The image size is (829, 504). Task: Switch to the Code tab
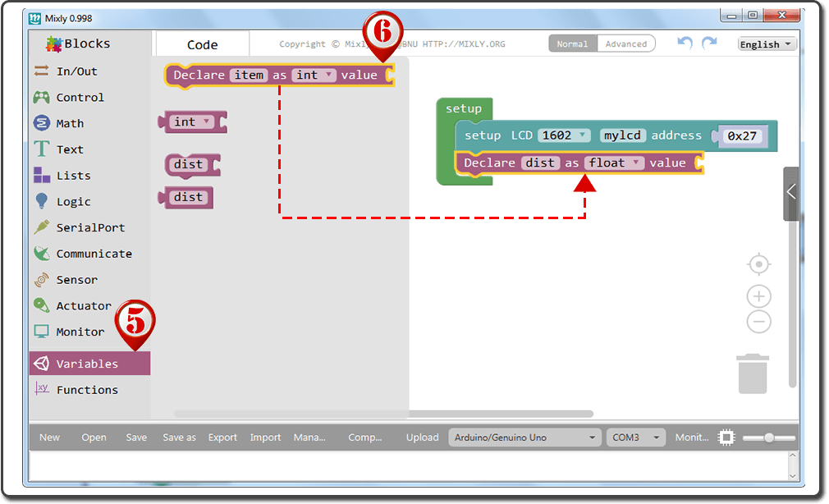tap(202, 43)
